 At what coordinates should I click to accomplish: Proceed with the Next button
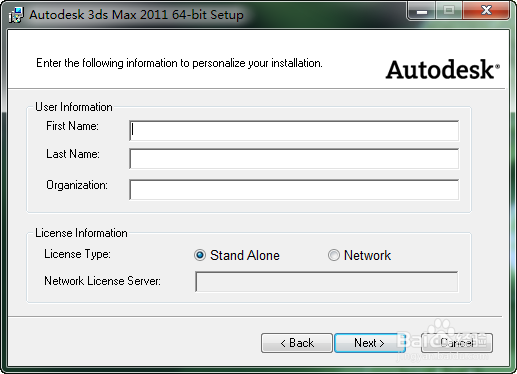pos(370,343)
